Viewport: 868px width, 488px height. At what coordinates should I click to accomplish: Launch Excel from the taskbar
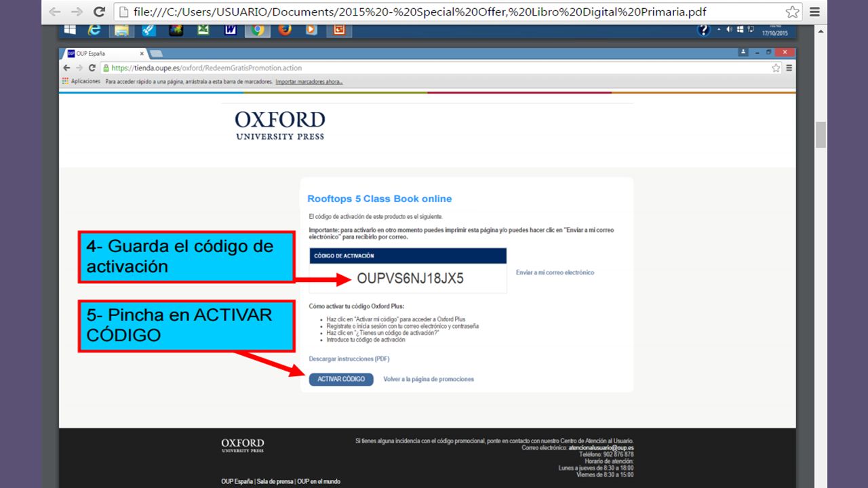point(203,30)
